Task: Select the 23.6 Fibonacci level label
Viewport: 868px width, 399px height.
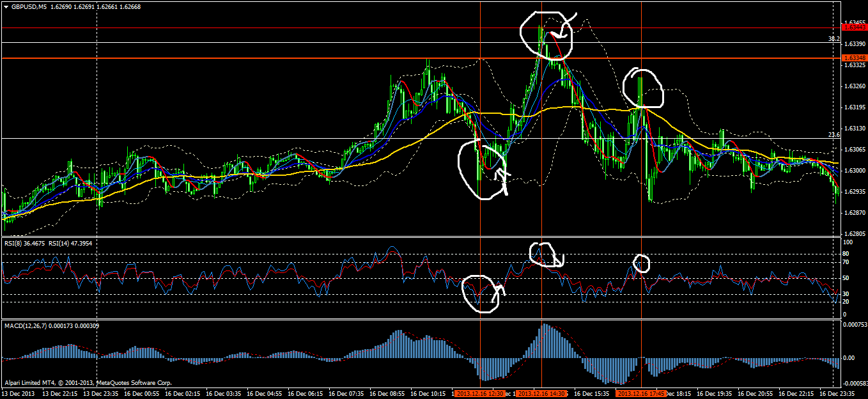Action: 833,135
